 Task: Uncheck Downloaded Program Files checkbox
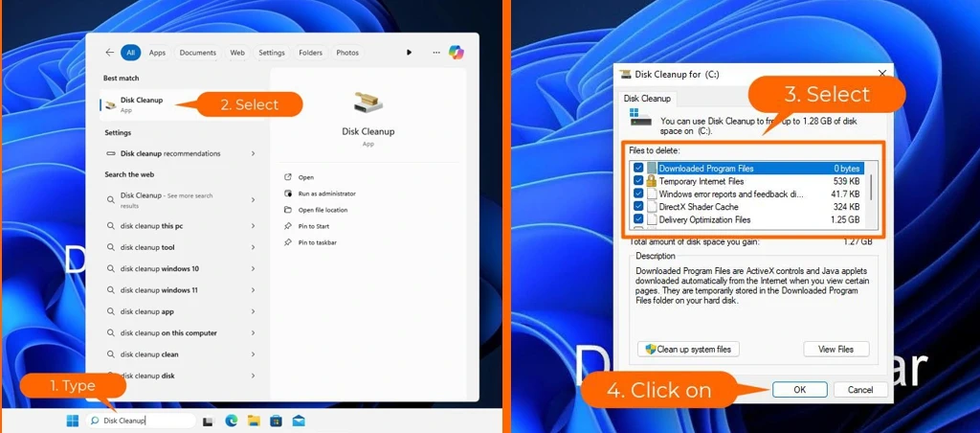(637, 169)
